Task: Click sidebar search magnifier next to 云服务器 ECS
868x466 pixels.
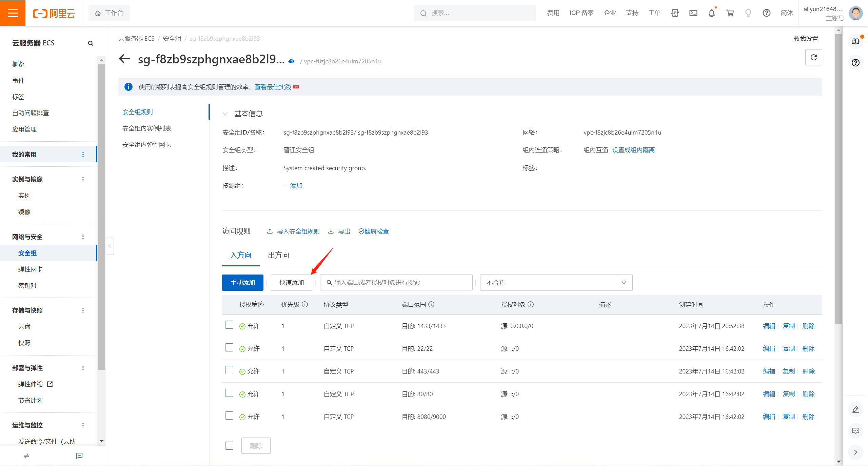Action: [90, 43]
